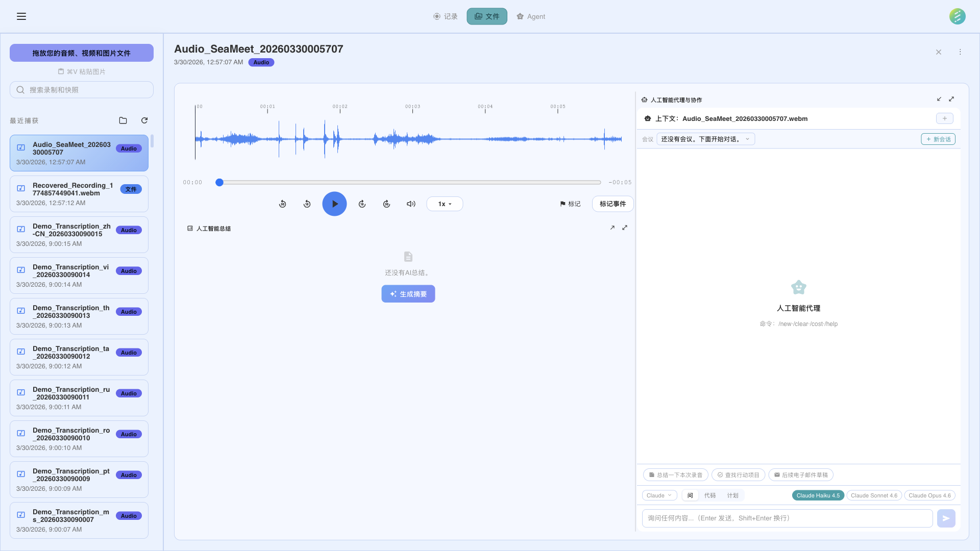Screen dimensions: 980x551
Task: Expand the AI summary panel
Action: pos(625,228)
